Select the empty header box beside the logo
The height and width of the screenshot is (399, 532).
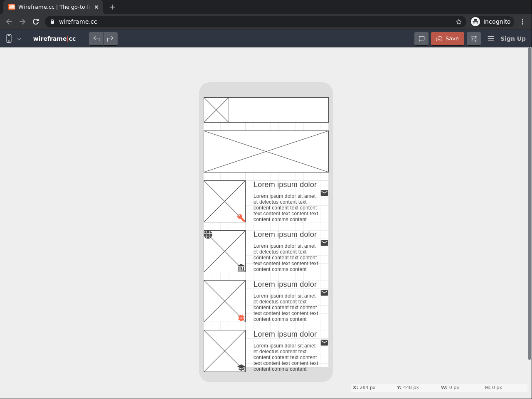pos(278,110)
